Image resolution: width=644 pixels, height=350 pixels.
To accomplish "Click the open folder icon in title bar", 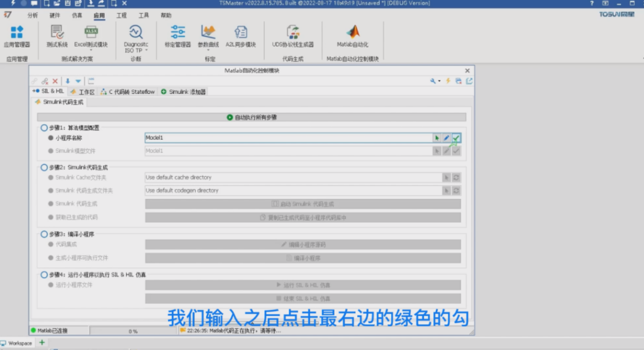I will click(57, 3).
